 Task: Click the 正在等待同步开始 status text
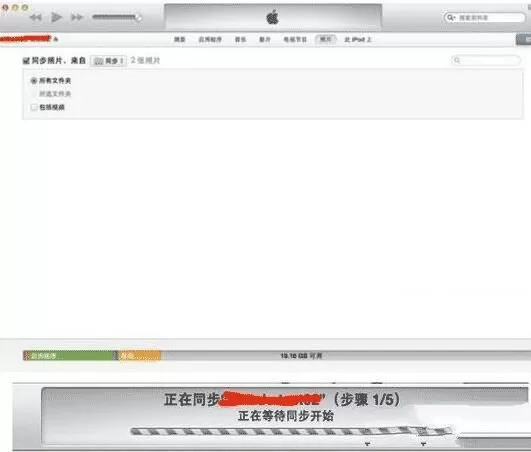285,416
